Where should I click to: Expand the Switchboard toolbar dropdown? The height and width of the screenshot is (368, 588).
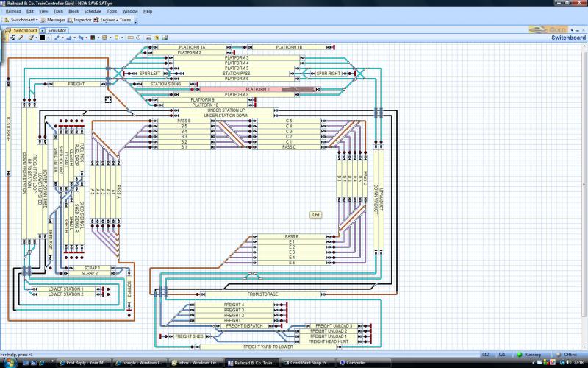coord(37,20)
